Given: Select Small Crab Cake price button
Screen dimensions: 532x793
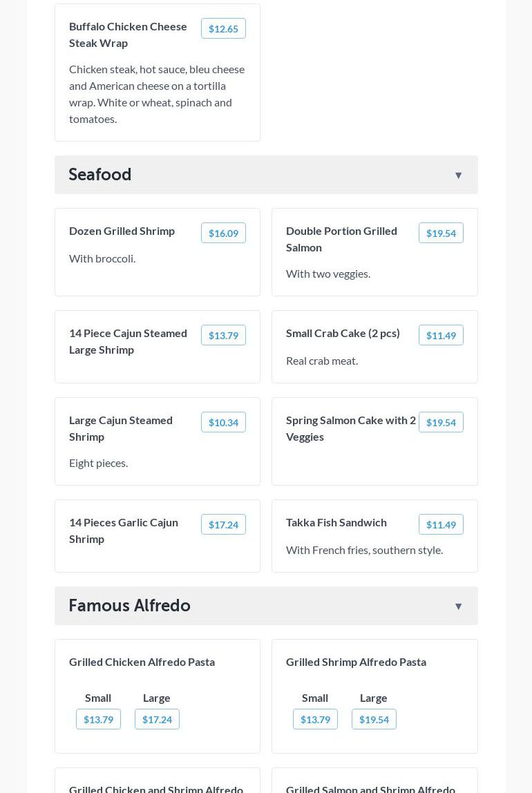Looking at the screenshot, I should point(440,335).
